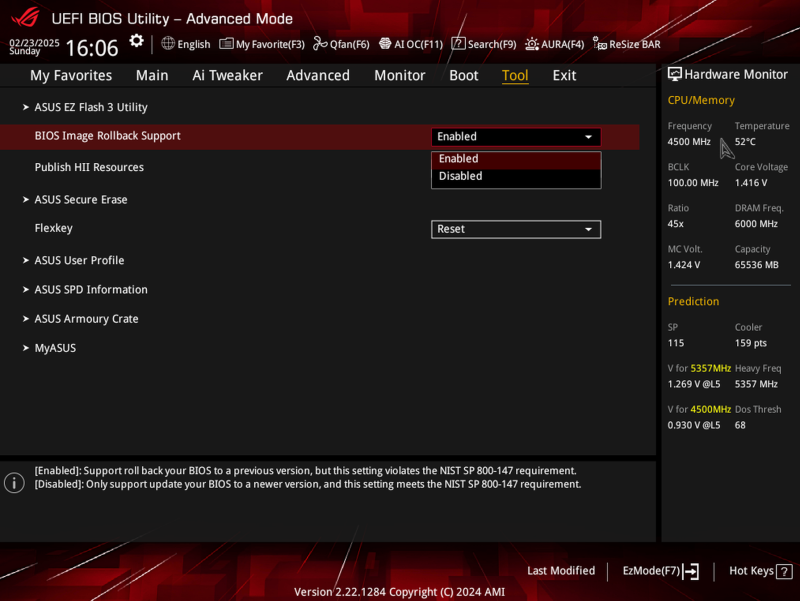
Task: Select the Flexkey label
Action: tap(54, 228)
